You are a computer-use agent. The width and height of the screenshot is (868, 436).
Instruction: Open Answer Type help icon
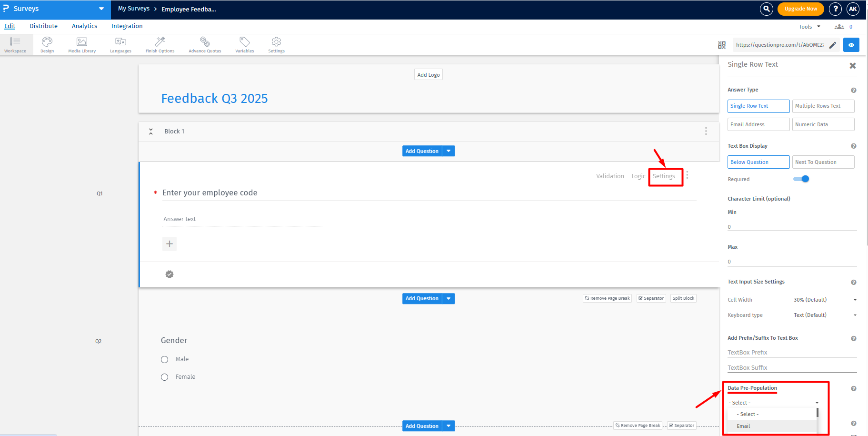click(x=854, y=90)
